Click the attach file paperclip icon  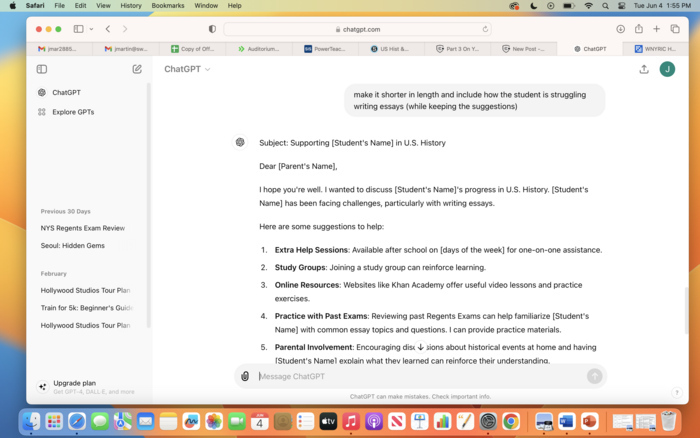[245, 376]
